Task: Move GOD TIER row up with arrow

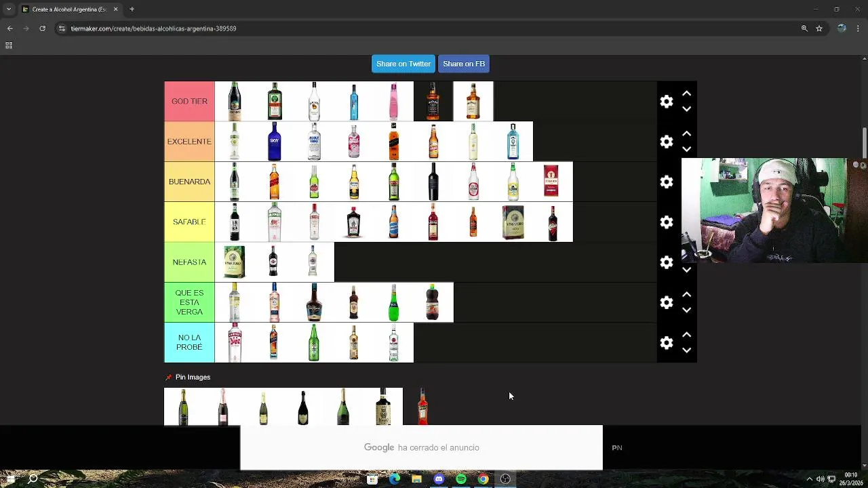Action: (686, 94)
